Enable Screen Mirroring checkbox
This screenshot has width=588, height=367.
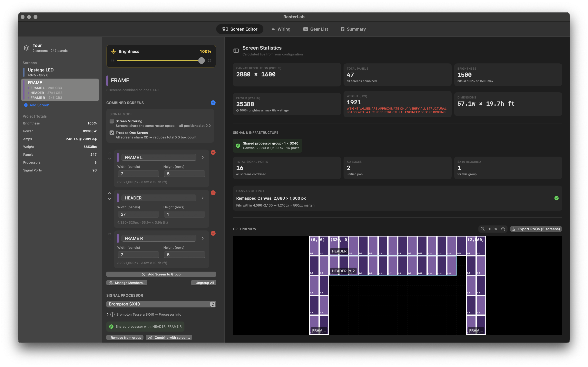[x=112, y=121]
